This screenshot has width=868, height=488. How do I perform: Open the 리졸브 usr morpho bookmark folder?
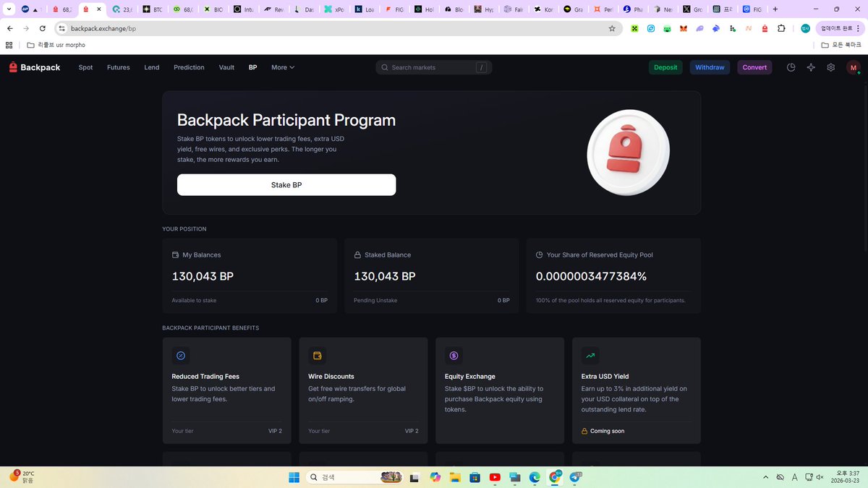click(56, 45)
